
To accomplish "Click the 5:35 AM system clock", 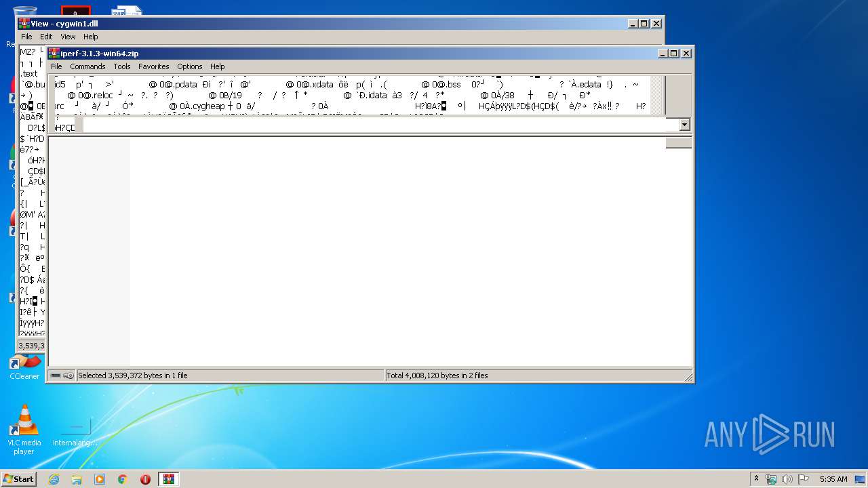I will click(x=833, y=479).
